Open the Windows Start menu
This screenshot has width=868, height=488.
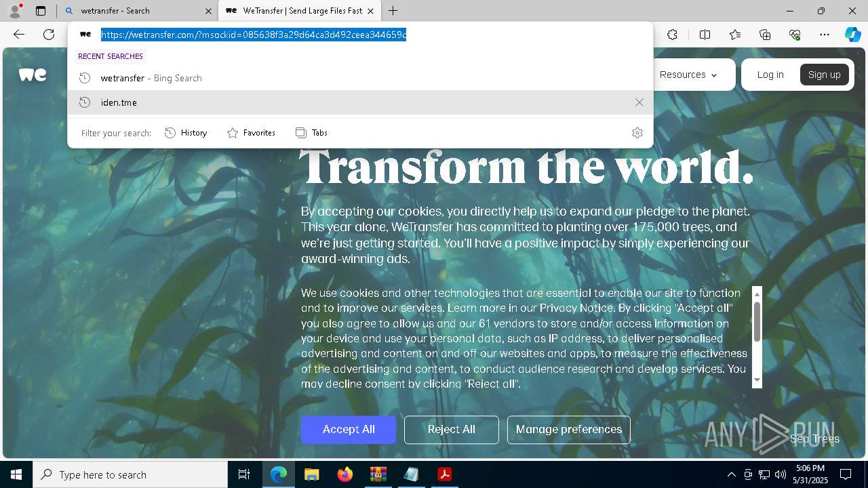(16, 474)
